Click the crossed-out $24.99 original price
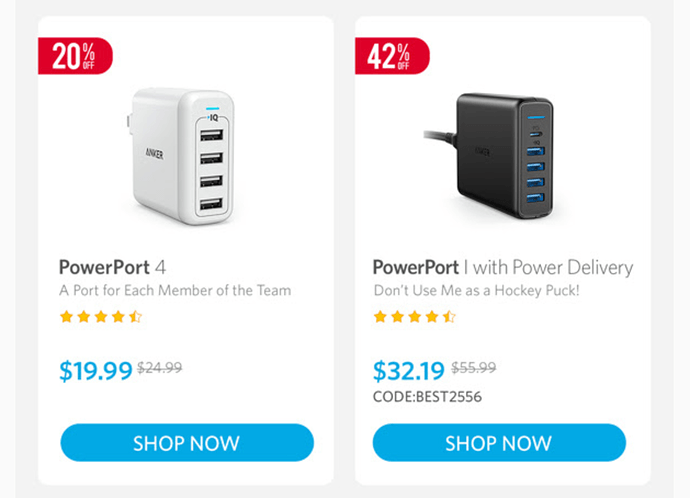The height and width of the screenshot is (498, 690). (160, 367)
